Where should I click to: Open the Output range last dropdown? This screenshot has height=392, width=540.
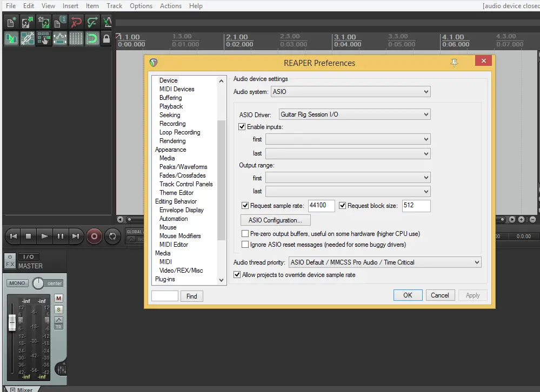point(348,192)
